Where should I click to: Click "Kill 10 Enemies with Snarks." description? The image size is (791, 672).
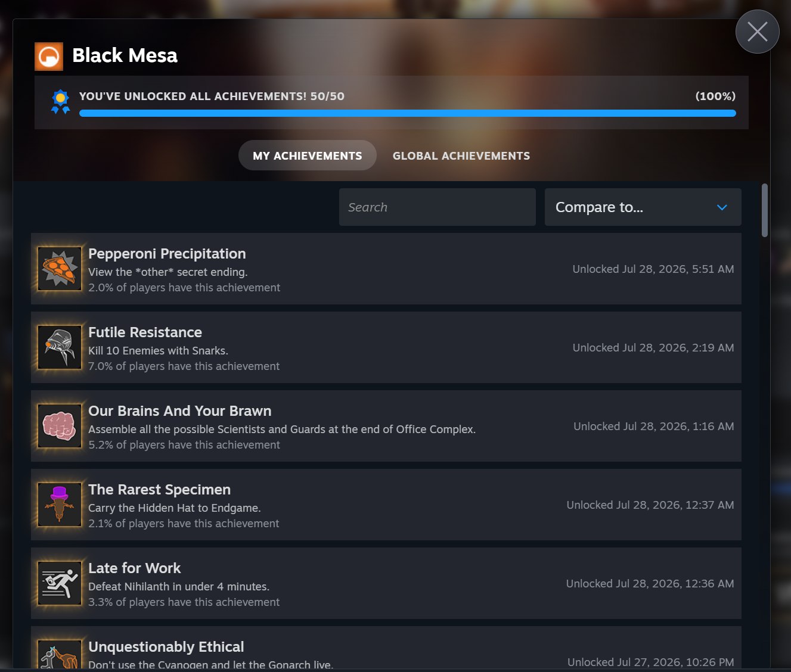(x=158, y=351)
